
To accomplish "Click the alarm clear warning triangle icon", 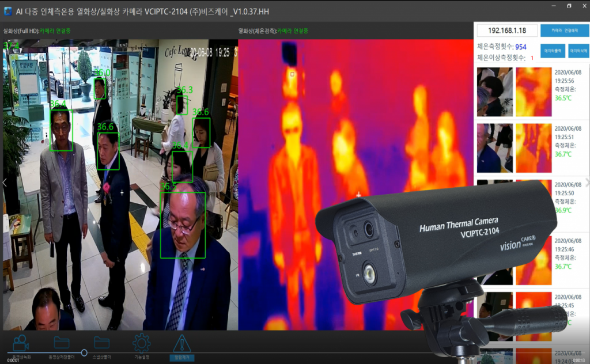I will point(181,344).
